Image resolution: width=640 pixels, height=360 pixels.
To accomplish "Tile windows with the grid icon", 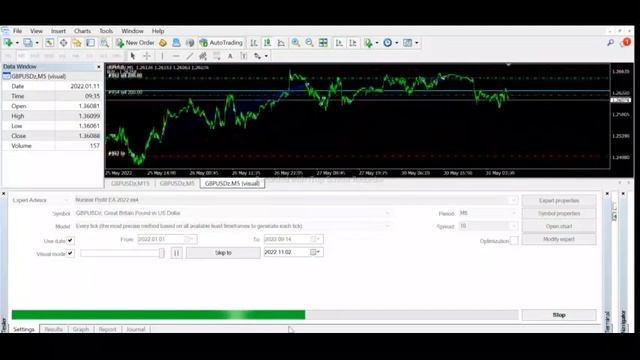I will tap(323, 42).
